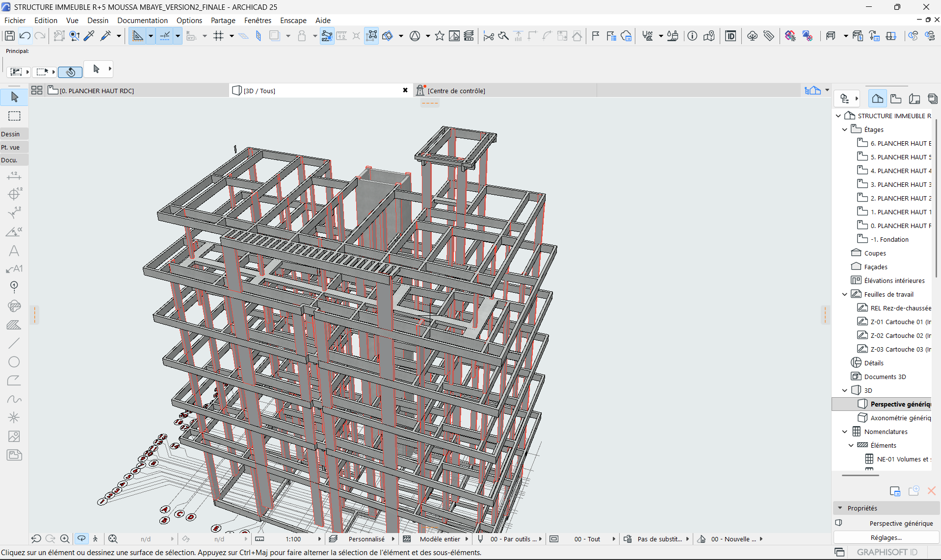Select the Marquee tool in the toolbox
The height and width of the screenshot is (560, 941).
click(x=14, y=116)
